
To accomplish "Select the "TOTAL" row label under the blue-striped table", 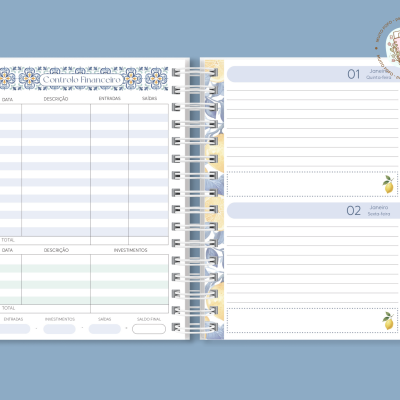I will (8, 240).
